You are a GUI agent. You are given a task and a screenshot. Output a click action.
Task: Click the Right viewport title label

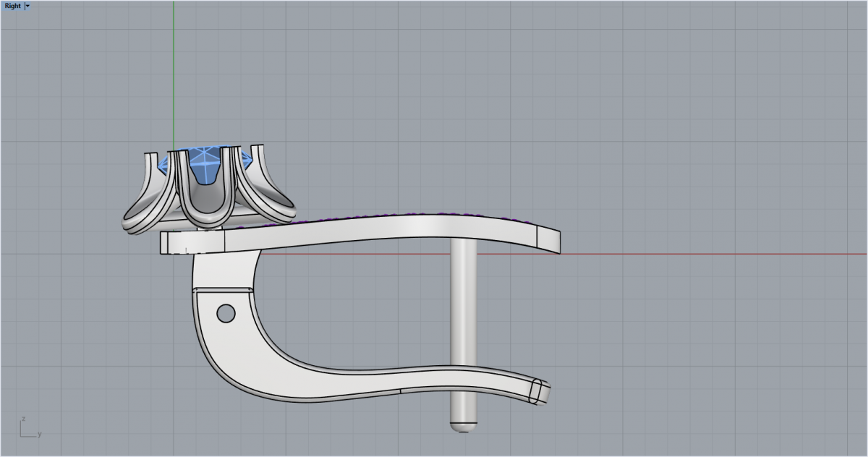[x=12, y=6]
